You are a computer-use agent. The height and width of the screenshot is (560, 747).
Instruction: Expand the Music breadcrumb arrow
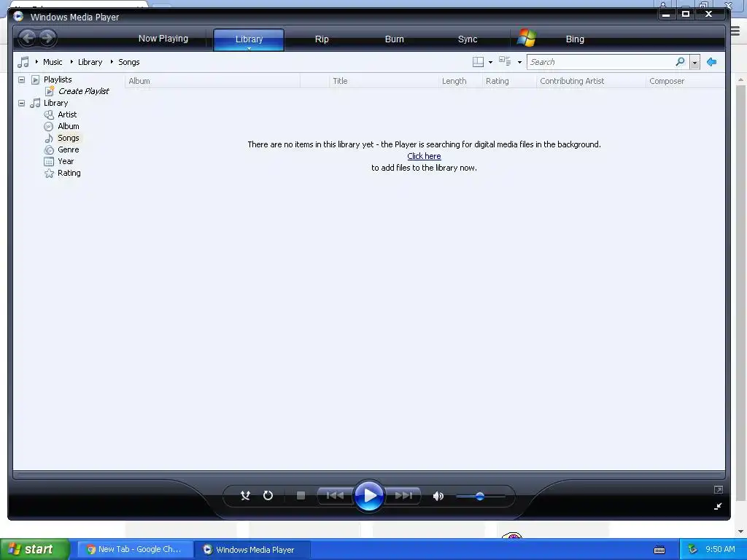point(36,62)
